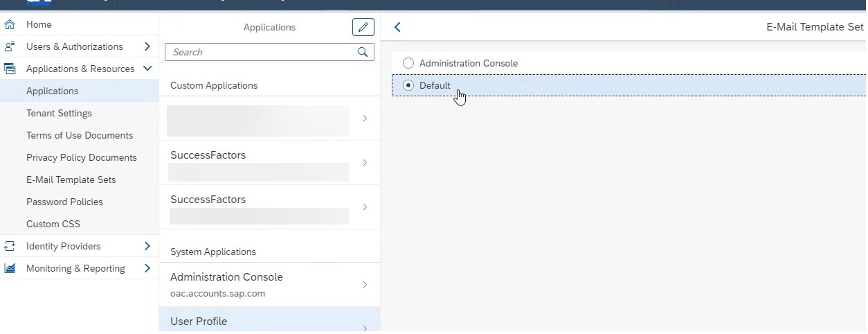Select the Default radio button

(408, 85)
